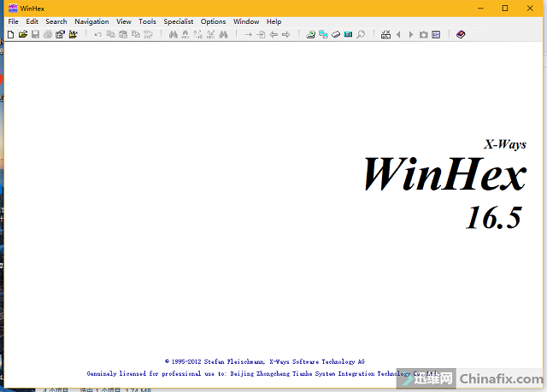Click the last binoculars Continue Search icon
547x392 pixels.
[x=223, y=34]
